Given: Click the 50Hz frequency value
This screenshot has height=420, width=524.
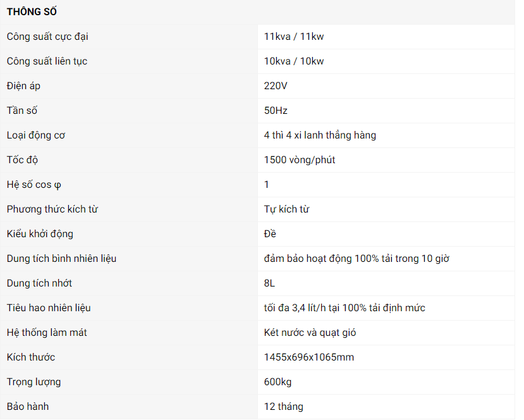Looking at the screenshot, I should click(x=276, y=111).
